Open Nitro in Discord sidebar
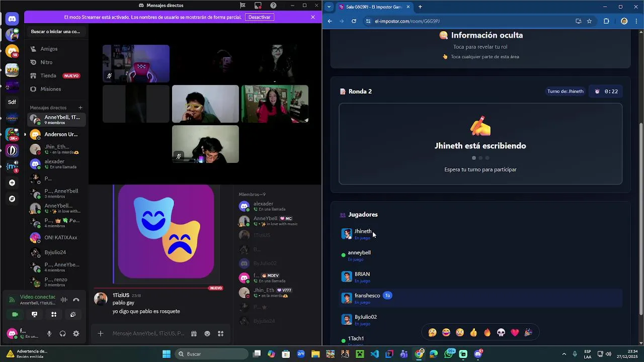The width and height of the screenshot is (644, 362). pyautogui.click(x=56, y=62)
